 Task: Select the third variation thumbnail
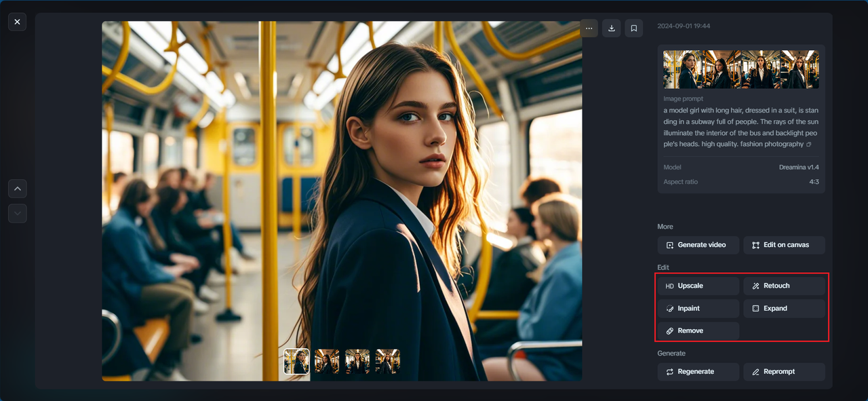[x=357, y=362]
